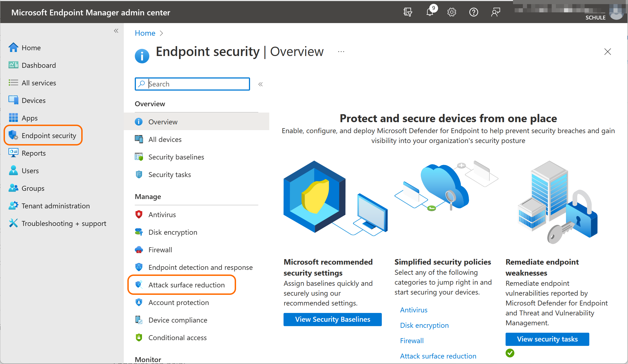Click the help question mark icon

pos(473,12)
